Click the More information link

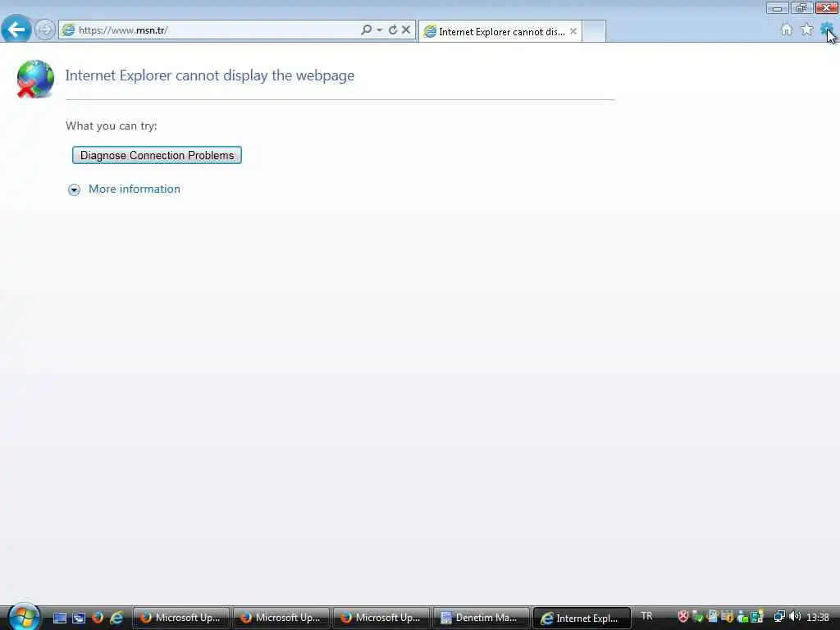coord(135,189)
